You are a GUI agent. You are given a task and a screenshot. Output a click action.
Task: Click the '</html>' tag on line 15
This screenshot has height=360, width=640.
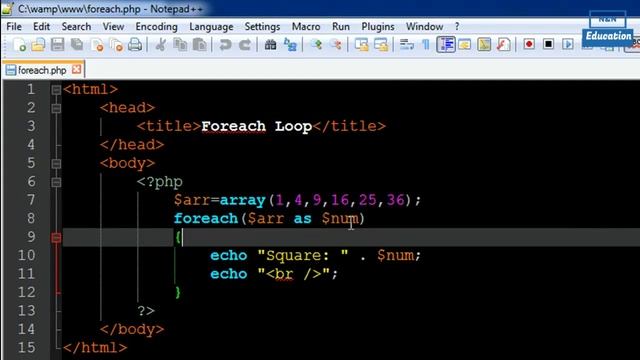click(x=95, y=348)
